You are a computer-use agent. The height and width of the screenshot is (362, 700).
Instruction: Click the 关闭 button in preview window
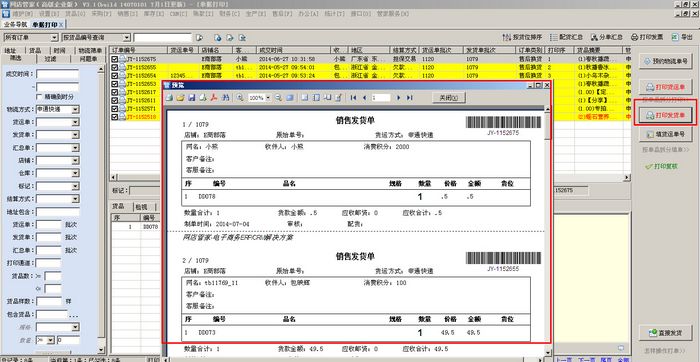click(x=449, y=97)
